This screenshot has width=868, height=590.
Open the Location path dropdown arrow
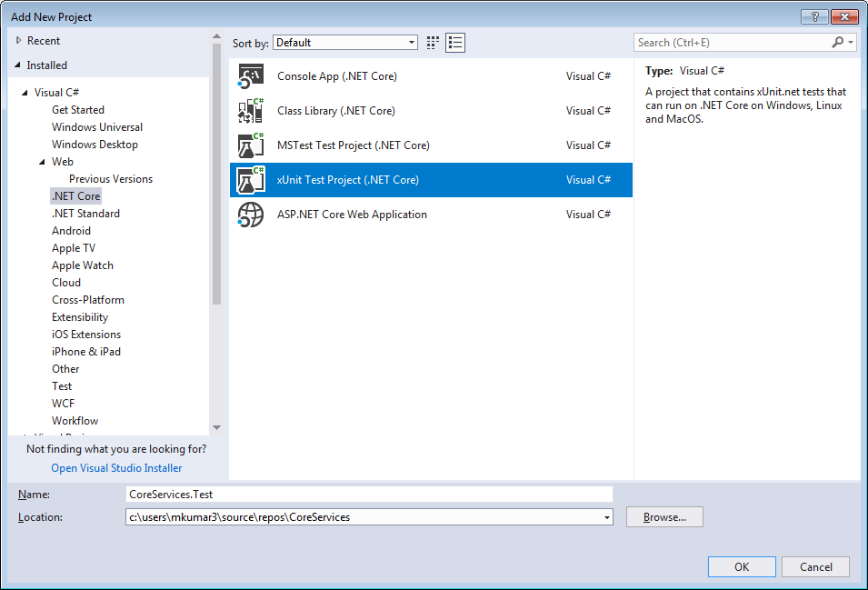[607, 517]
